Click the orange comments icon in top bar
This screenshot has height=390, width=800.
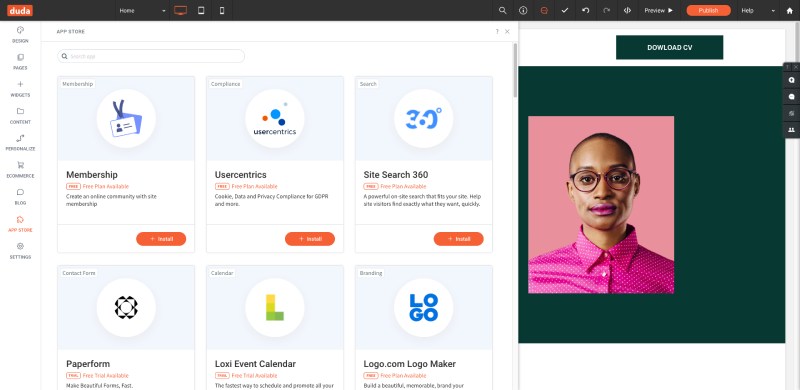click(544, 10)
